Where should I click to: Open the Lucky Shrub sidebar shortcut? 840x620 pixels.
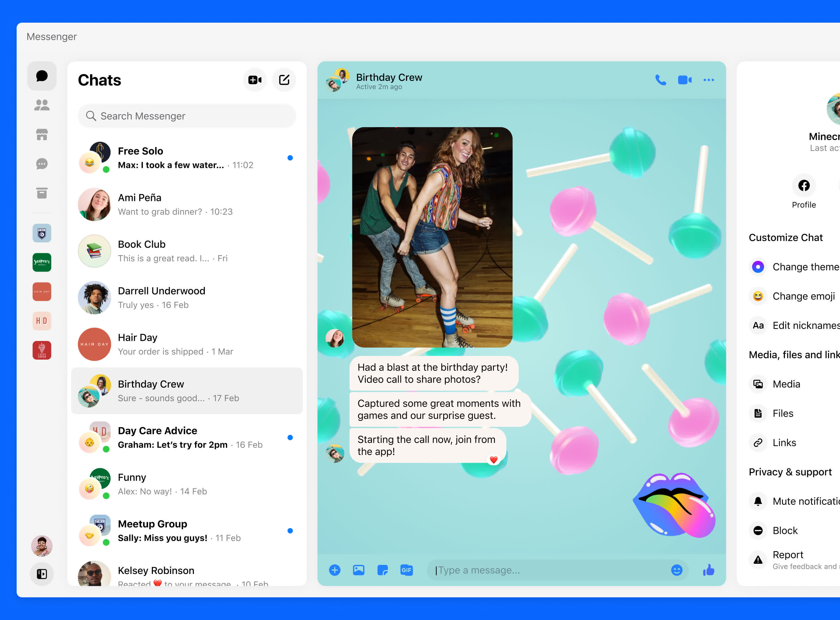tap(42, 350)
